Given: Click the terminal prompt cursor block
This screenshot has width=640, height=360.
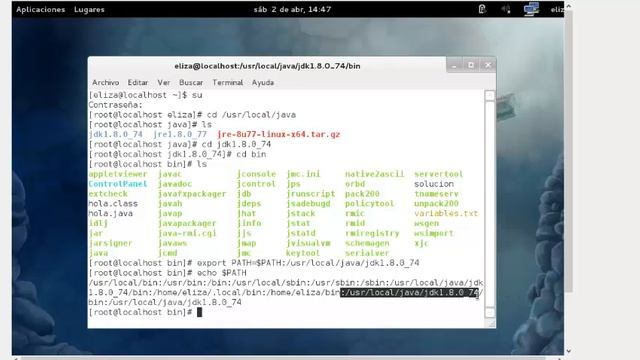Looking at the screenshot, I should pyautogui.click(x=199, y=312).
